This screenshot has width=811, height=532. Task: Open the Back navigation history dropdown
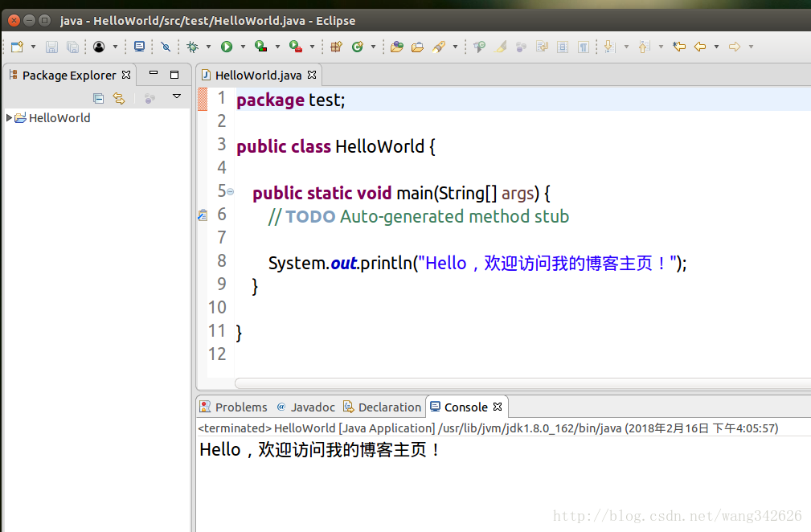click(716, 47)
